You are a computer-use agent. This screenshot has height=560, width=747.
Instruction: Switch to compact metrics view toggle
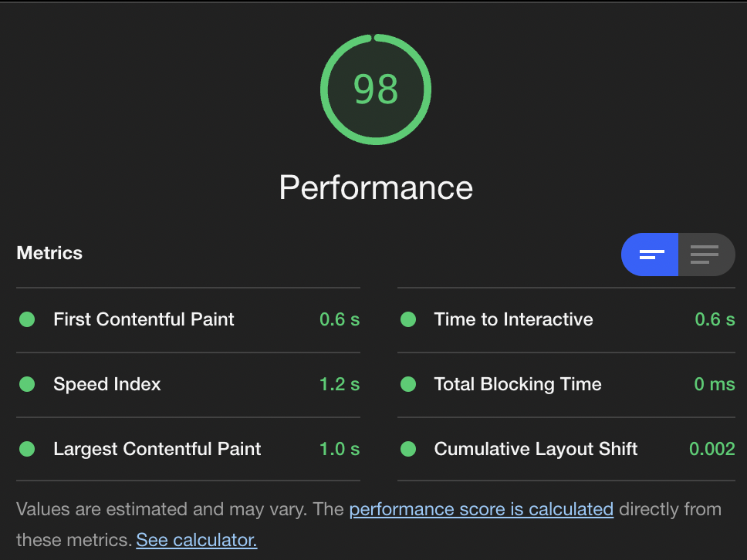click(x=650, y=255)
